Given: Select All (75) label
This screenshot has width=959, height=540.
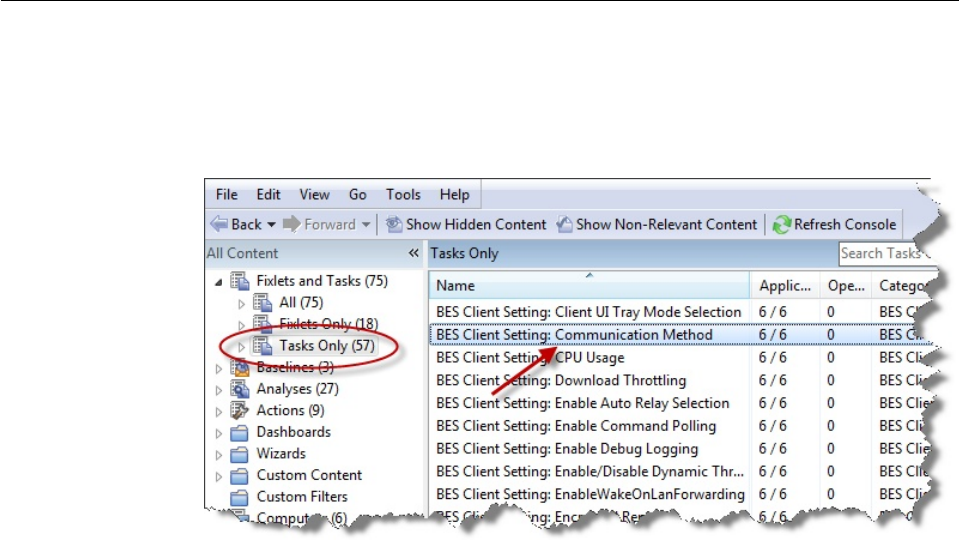Looking at the screenshot, I should (301, 302).
